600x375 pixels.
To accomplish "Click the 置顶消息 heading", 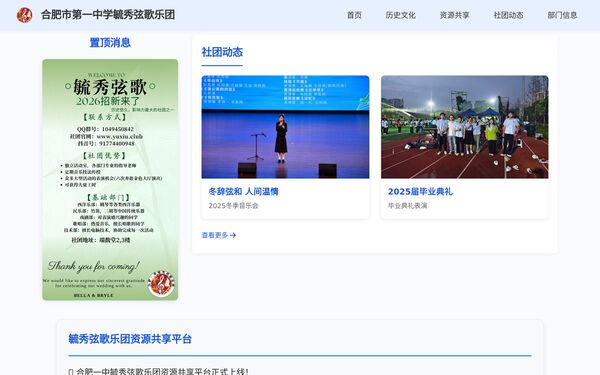I will click(x=110, y=42).
